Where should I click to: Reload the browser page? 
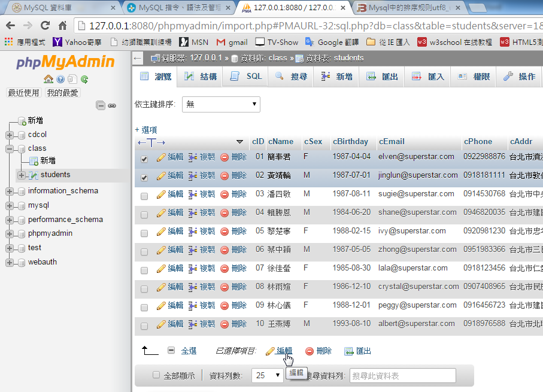pyautogui.click(x=45, y=25)
